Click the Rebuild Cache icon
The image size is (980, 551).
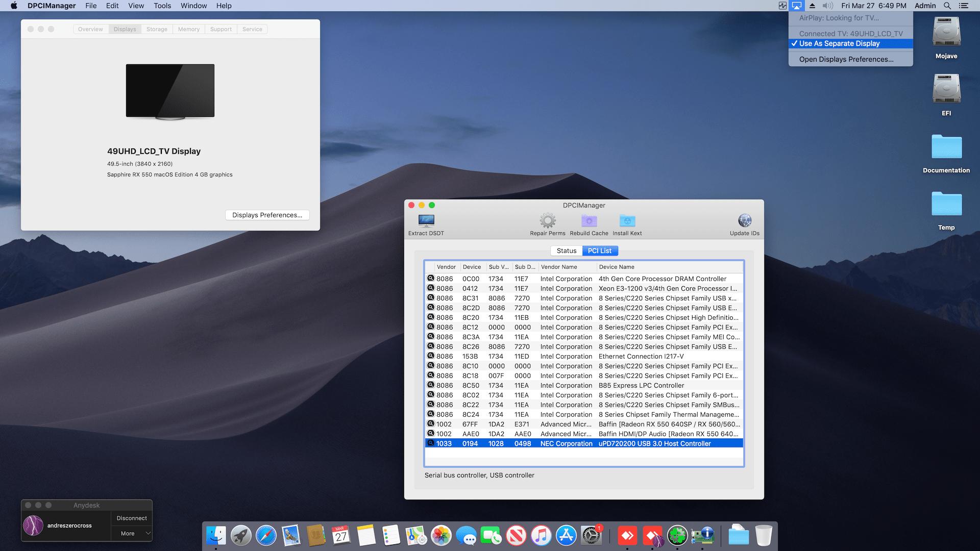(x=589, y=221)
